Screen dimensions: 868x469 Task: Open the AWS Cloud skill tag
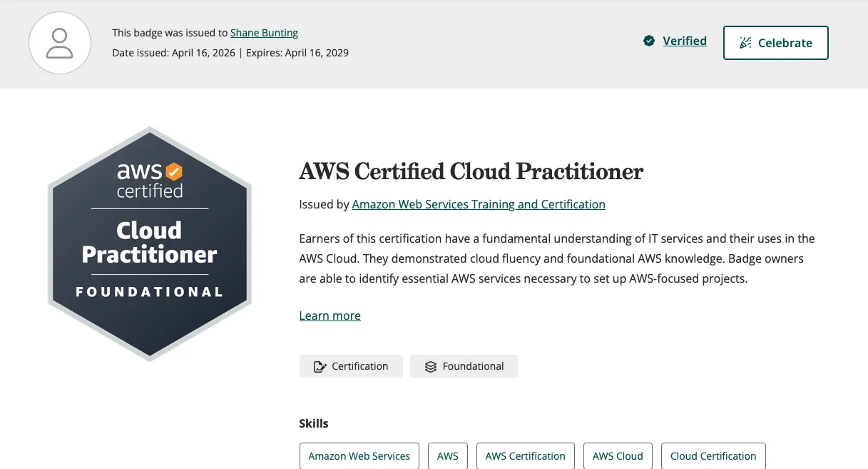point(618,456)
